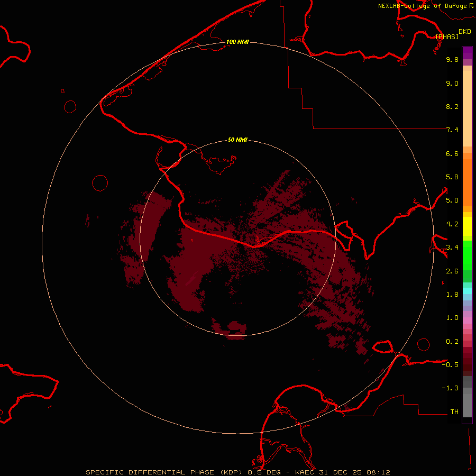
Task: Pick the dark purple swatch atop the color bar
Action: 467,52
